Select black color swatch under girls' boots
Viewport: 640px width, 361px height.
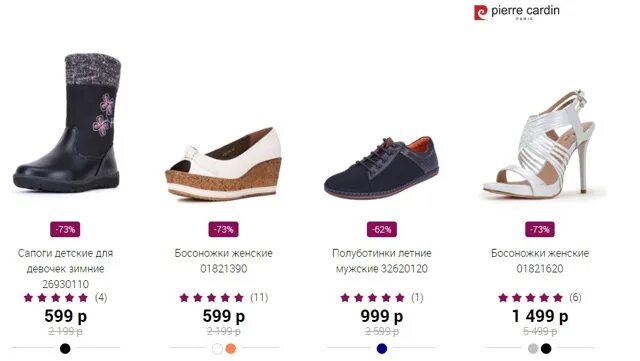pyautogui.click(x=65, y=348)
